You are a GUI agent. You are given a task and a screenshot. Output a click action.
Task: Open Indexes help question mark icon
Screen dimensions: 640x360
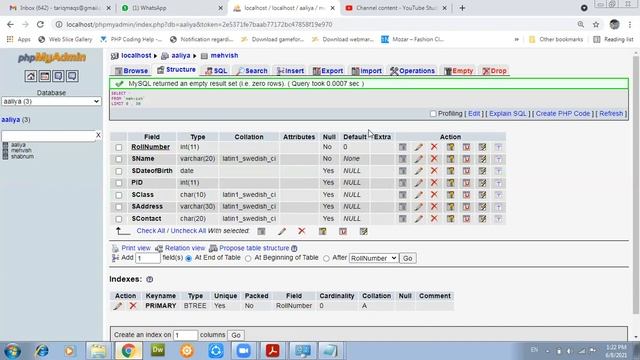tap(150, 280)
